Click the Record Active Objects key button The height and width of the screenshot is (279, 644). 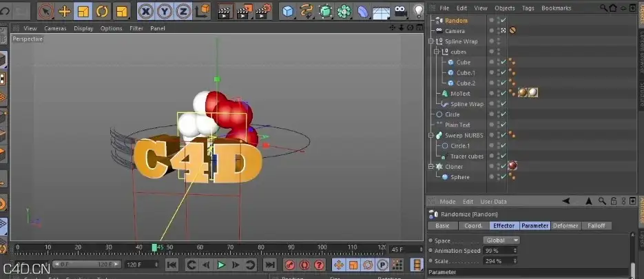[291, 265]
